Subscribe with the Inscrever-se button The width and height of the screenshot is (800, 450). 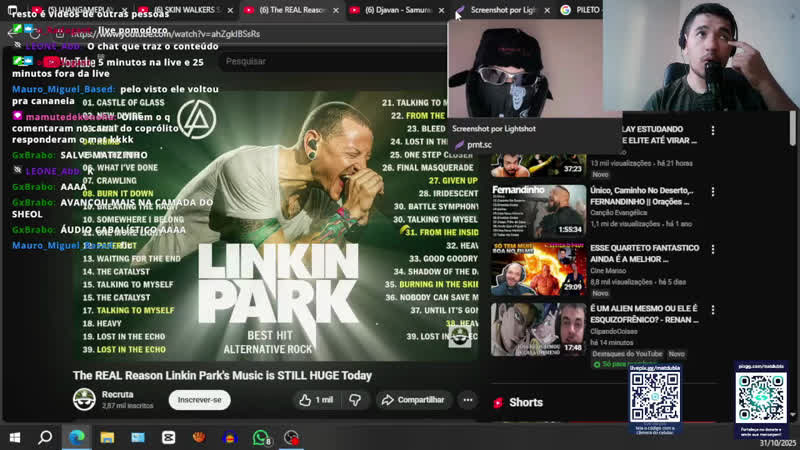pos(199,400)
